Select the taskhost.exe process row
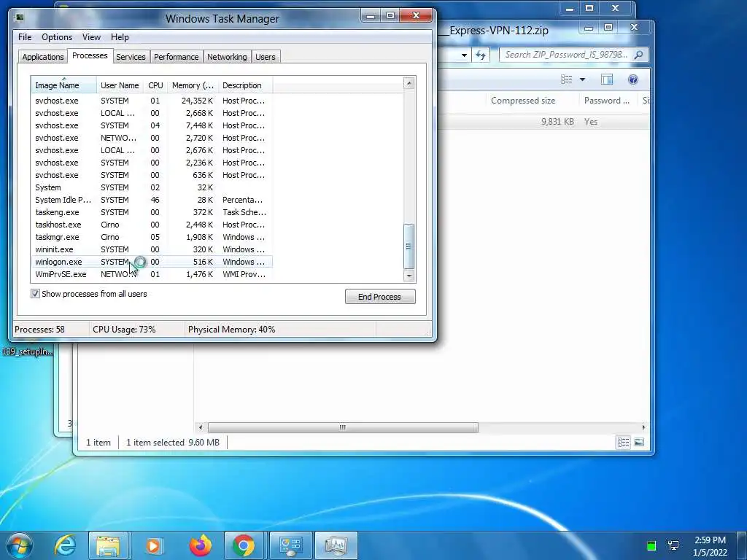This screenshot has width=747, height=560. (152, 225)
